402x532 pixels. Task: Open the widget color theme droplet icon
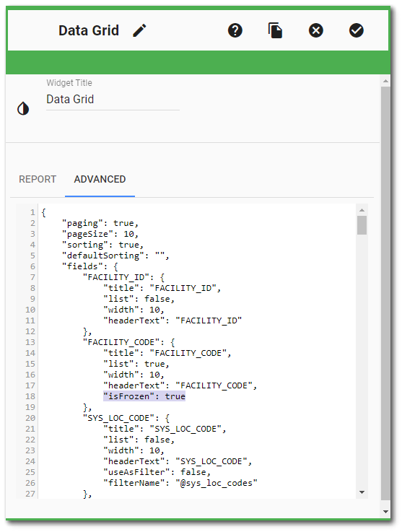(x=23, y=109)
